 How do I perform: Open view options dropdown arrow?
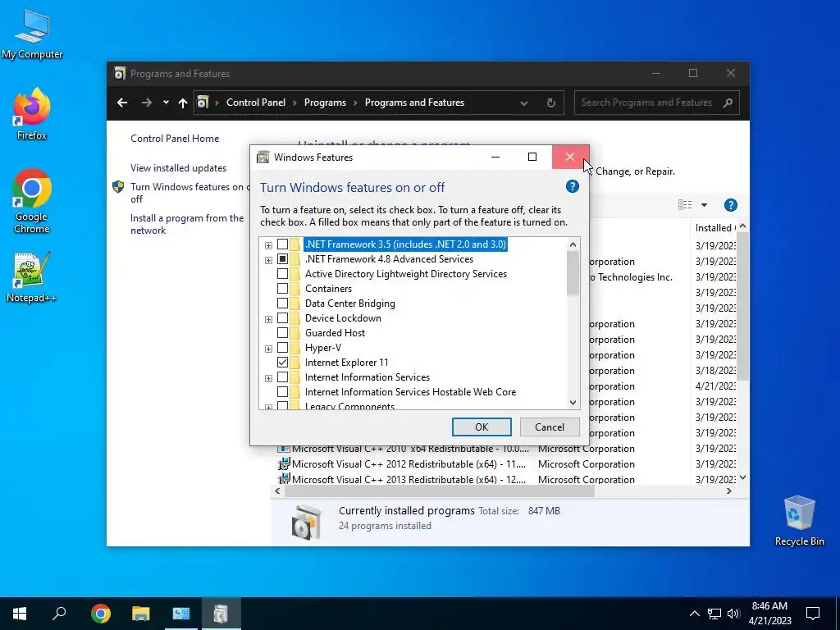tap(704, 204)
